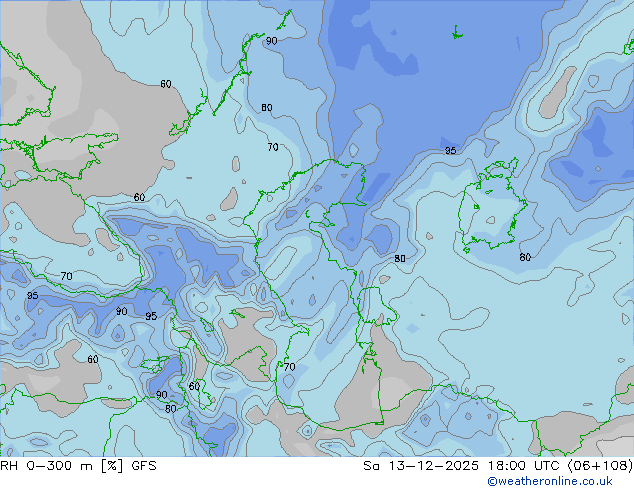Click the "18:00 UTC" time text
Image resolution: width=634 pixels, height=490 pixels.
(x=525, y=466)
